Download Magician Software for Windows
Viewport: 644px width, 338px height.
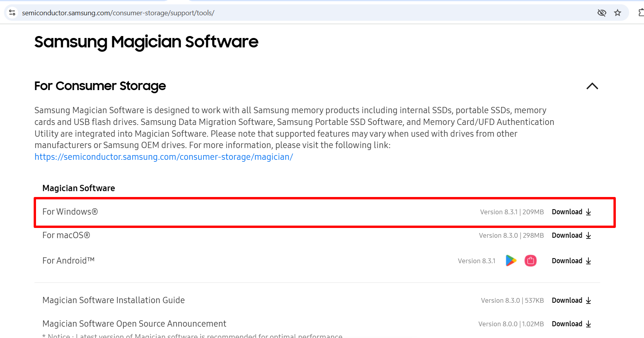coord(571,212)
